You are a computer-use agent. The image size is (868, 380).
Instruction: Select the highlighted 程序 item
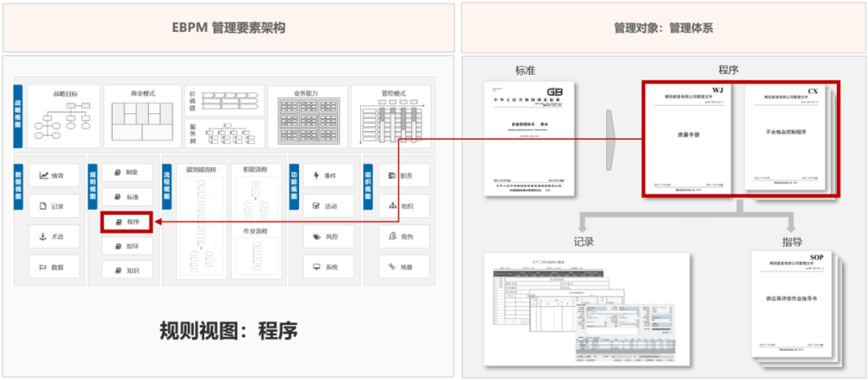point(127,222)
